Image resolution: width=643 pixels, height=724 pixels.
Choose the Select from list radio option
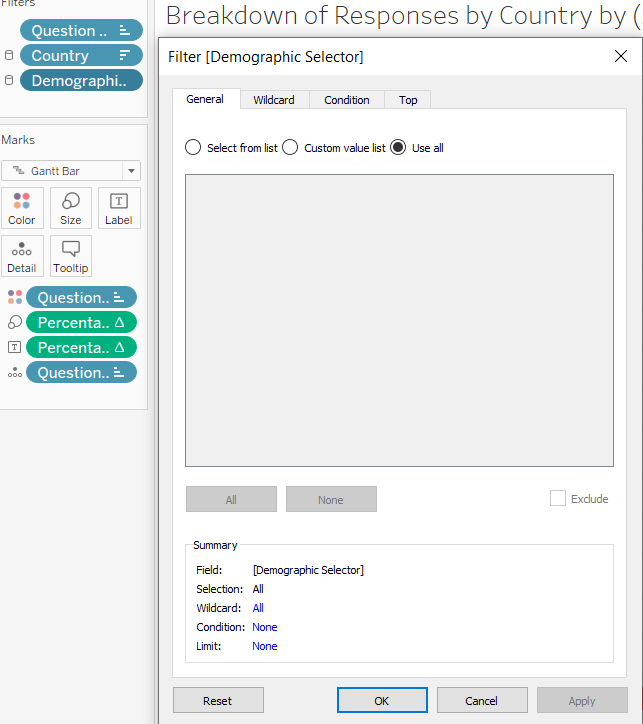click(x=193, y=148)
